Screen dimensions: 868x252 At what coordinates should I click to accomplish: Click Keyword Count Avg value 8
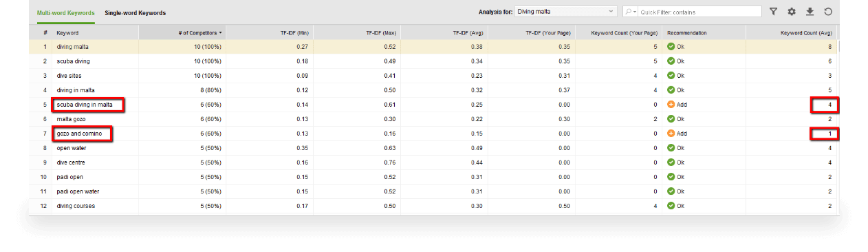pos(830,47)
